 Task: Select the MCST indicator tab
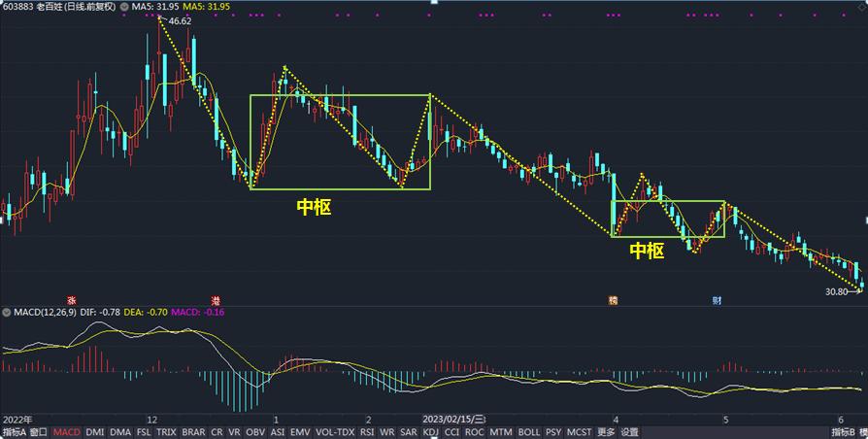[x=580, y=432]
